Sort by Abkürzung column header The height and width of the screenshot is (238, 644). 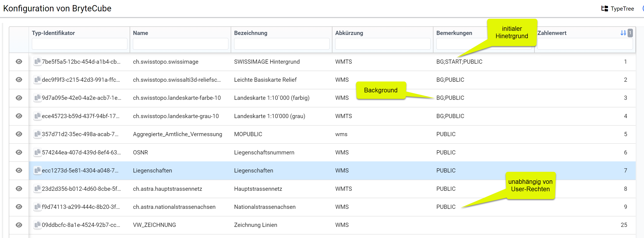tap(349, 33)
